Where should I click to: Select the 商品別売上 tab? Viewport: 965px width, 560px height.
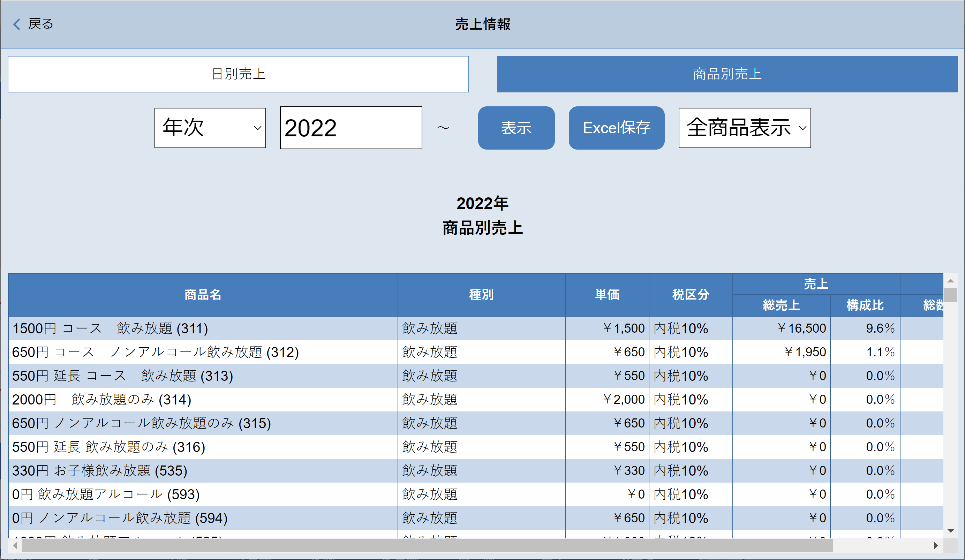click(x=727, y=74)
